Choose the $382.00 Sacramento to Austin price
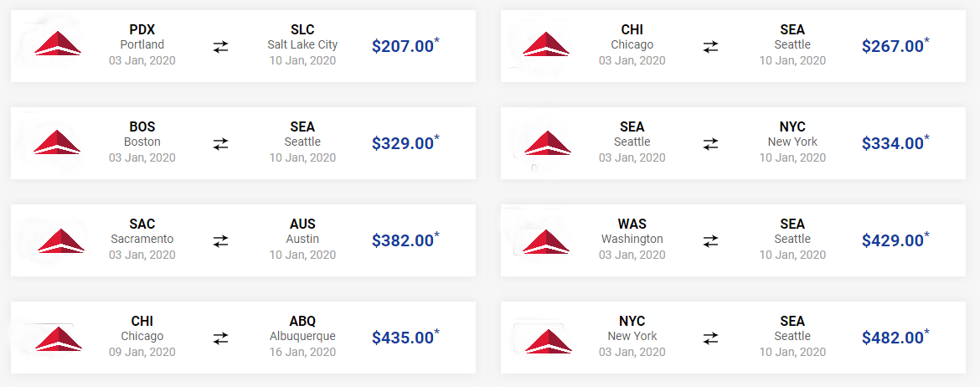Viewport: 980px width, 387px height. 405,240
